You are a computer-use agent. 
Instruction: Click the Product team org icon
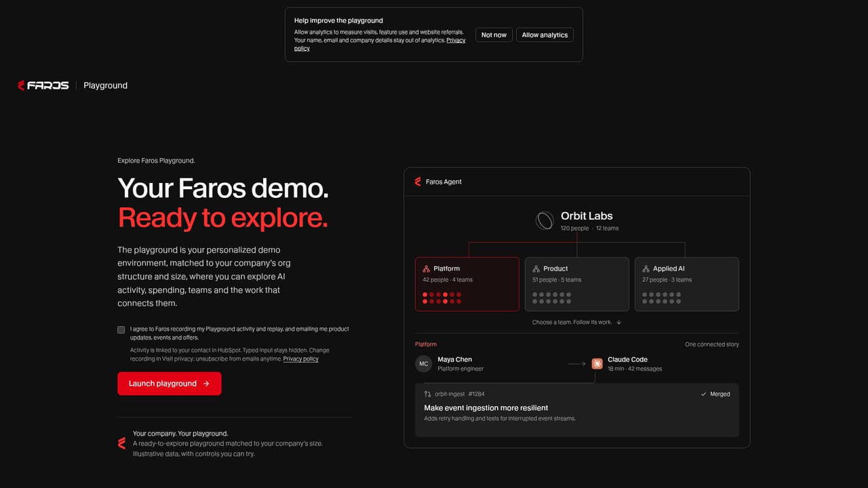[x=536, y=269]
